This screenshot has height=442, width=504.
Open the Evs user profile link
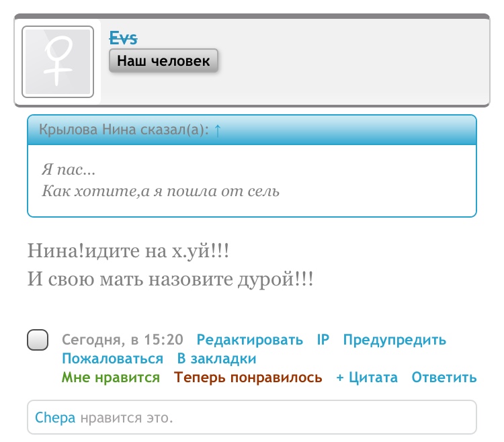[x=124, y=38]
